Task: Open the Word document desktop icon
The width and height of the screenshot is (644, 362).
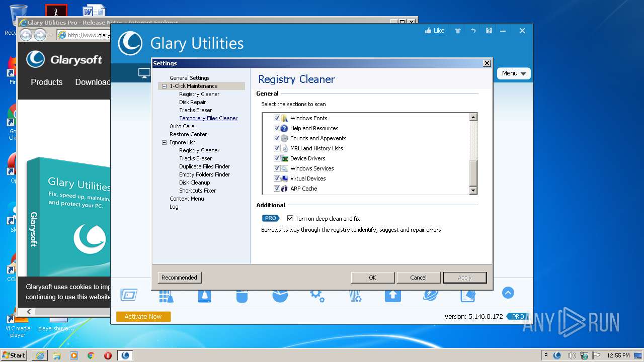Action: point(94,11)
